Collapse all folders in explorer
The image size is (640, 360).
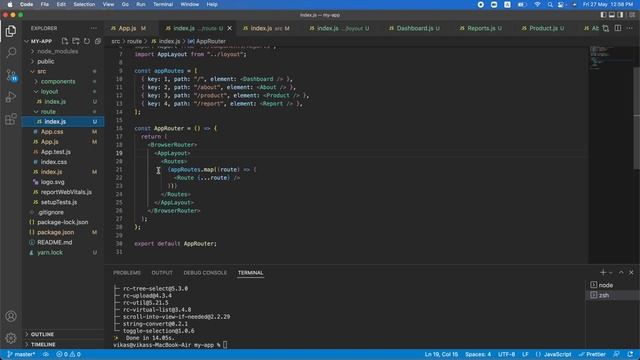[x=98, y=41]
